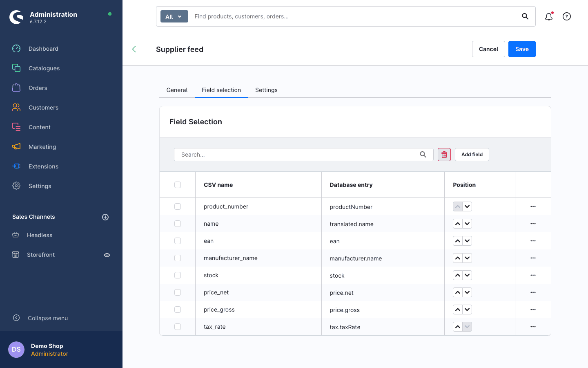Collapse the sidebar menu

pos(48,318)
